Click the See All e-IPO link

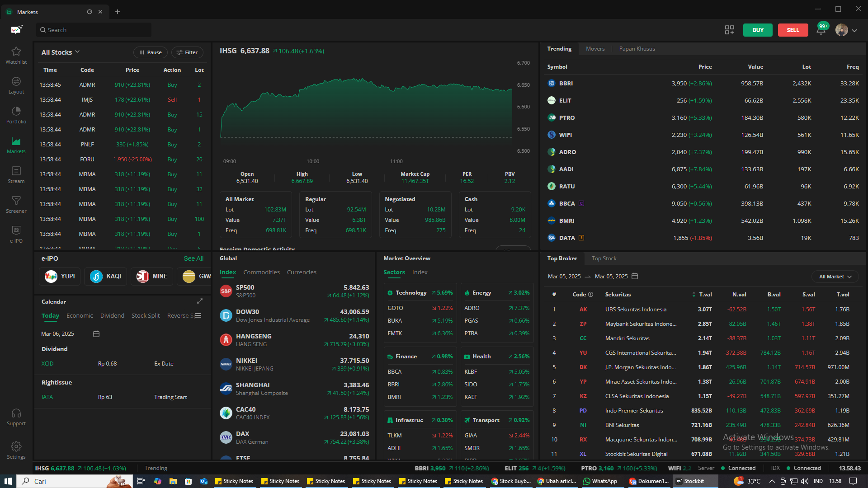coord(193,258)
